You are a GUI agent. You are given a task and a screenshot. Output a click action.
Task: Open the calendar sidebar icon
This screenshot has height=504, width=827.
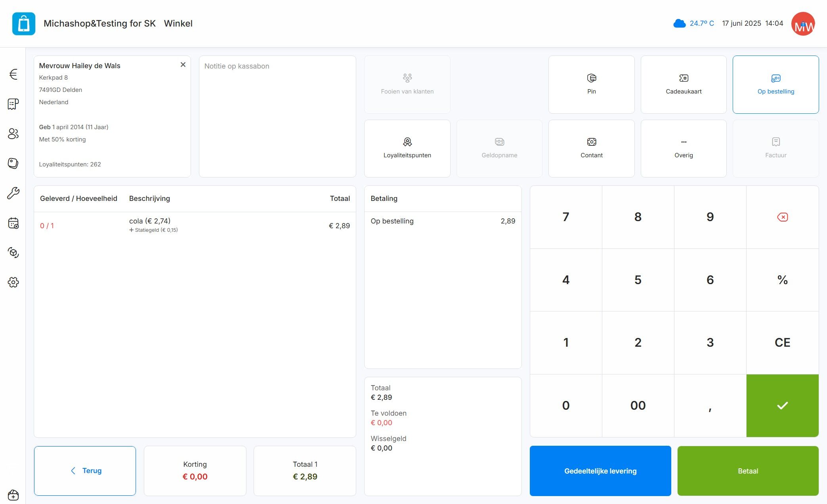[x=13, y=223]
